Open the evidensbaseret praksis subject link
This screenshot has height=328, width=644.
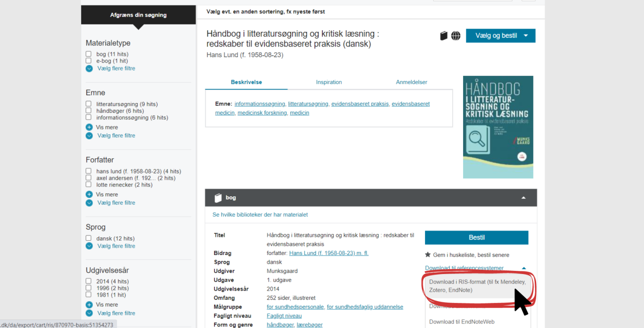(360, 104)
